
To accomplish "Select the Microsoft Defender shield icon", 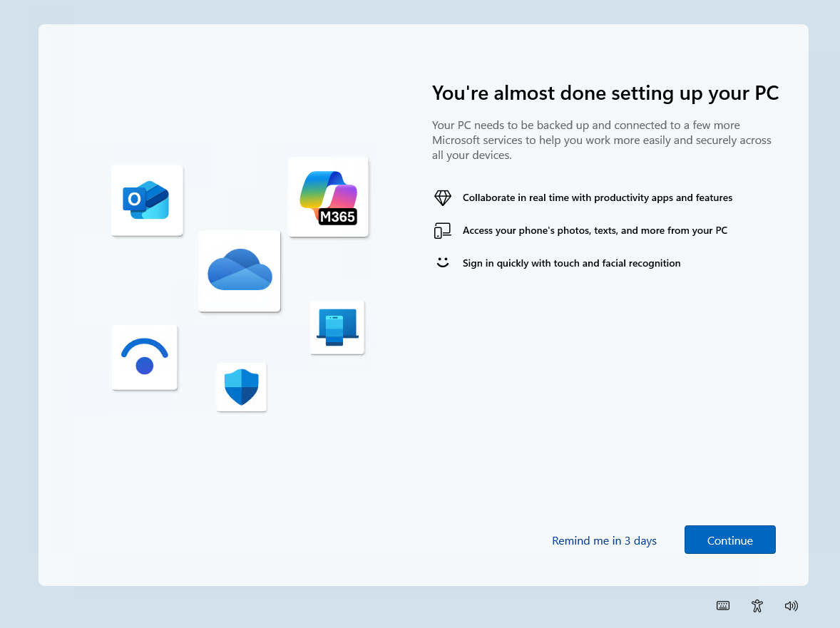I will coord(242,387).
